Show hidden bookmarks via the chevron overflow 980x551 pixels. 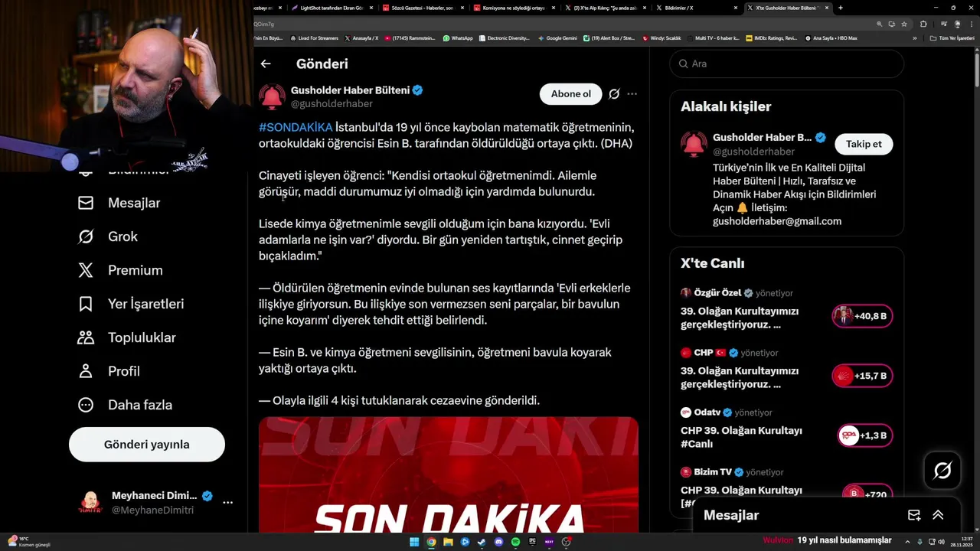tap(914, 37)
